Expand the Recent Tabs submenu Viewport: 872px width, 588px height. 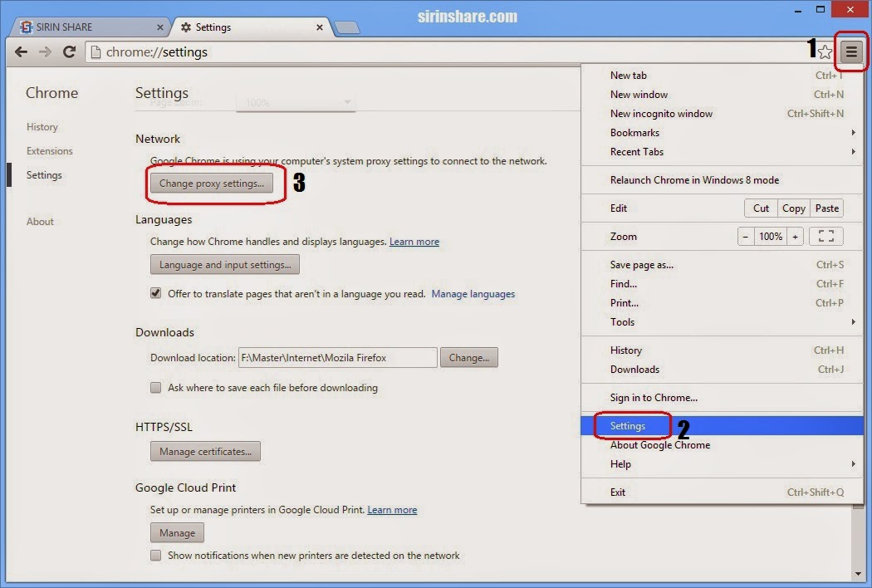(x=722, y=152)
